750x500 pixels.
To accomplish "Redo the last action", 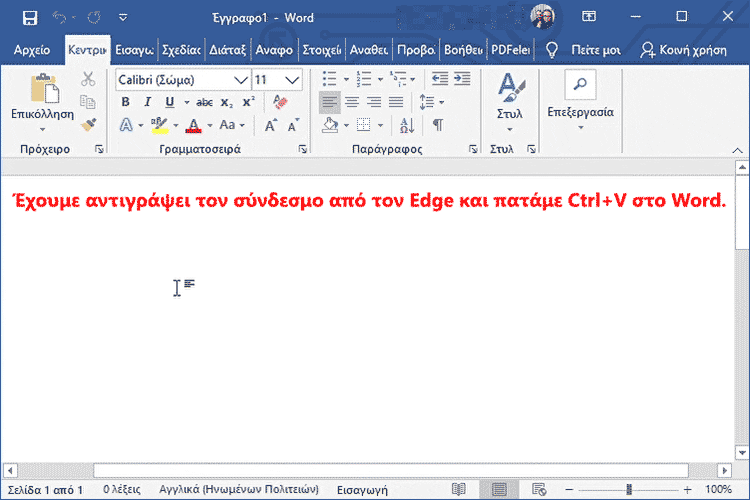I will (x=94, y=18).
